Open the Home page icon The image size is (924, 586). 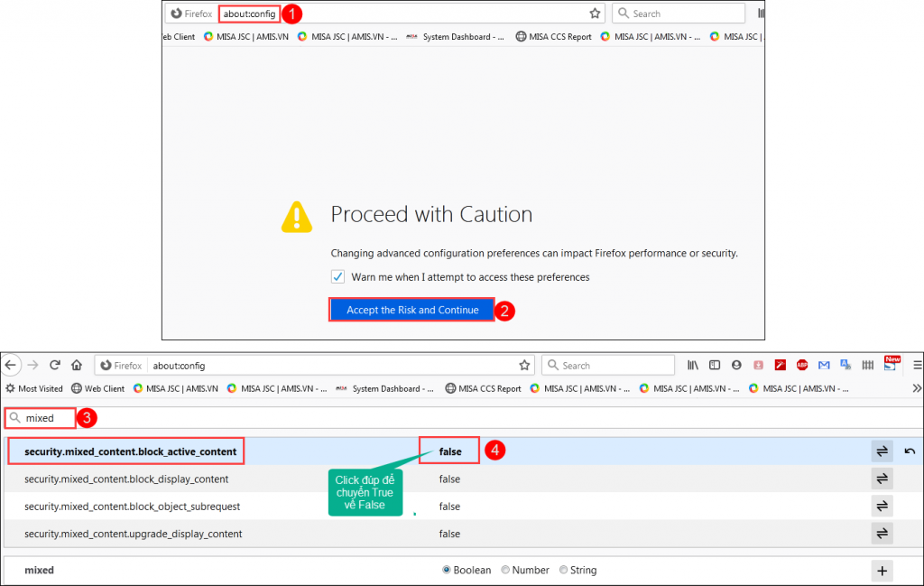77,365
